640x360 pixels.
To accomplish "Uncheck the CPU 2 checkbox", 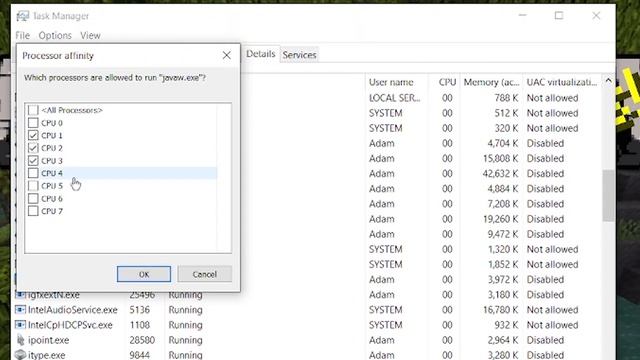I will click(x=33, y=148).
